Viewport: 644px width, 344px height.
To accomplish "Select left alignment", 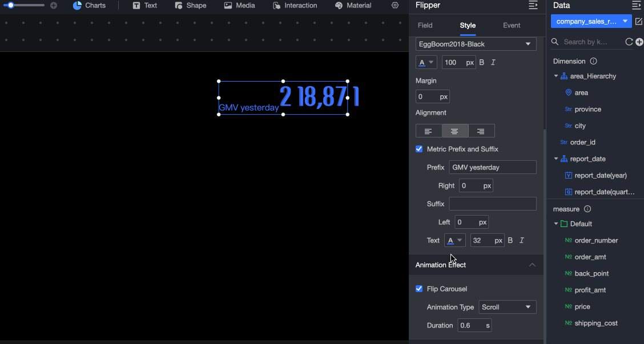I will 428,131.
